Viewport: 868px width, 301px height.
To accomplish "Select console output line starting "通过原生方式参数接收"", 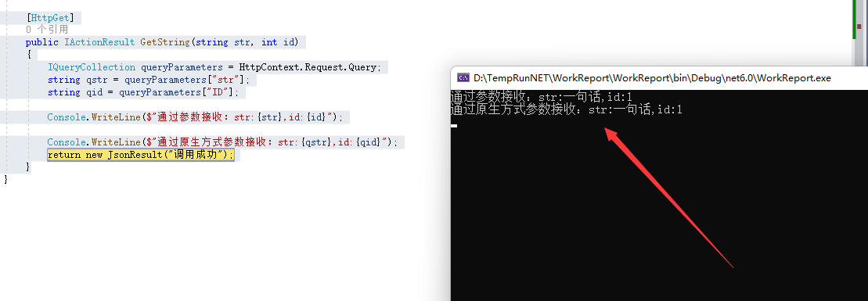I will coord(567,109).
